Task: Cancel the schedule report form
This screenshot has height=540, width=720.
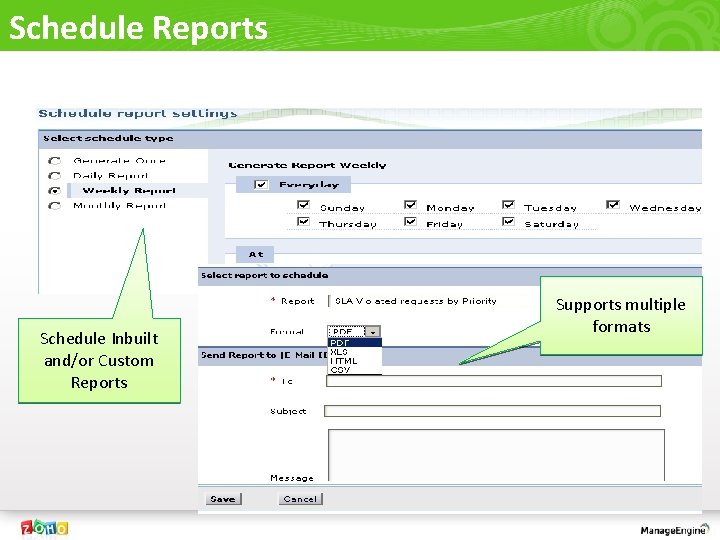Action: (x=300, y=499)
